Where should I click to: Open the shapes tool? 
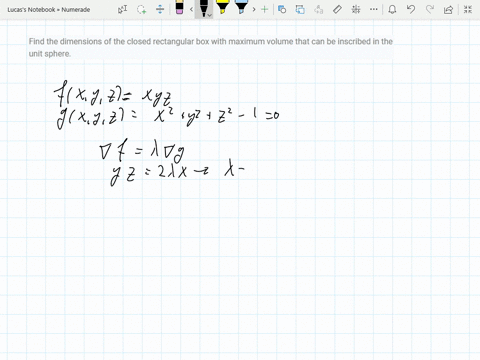point(282,9)
